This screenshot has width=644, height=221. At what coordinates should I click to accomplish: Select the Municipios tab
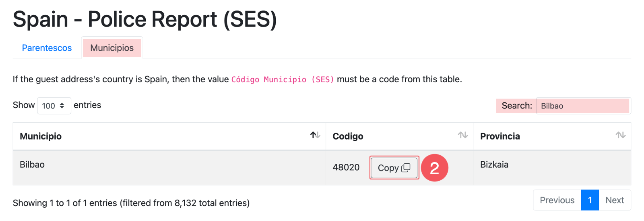[112, 48]
